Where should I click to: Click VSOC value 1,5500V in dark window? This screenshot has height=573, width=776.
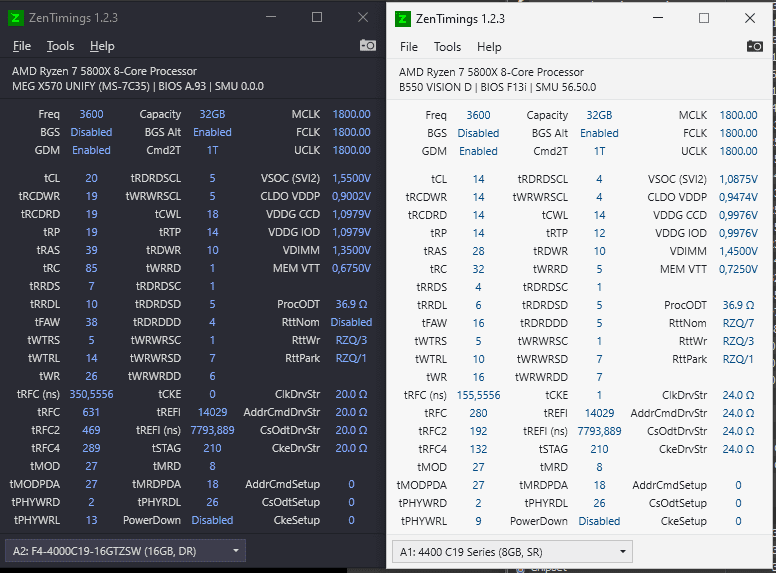click(x=351, y=178)
